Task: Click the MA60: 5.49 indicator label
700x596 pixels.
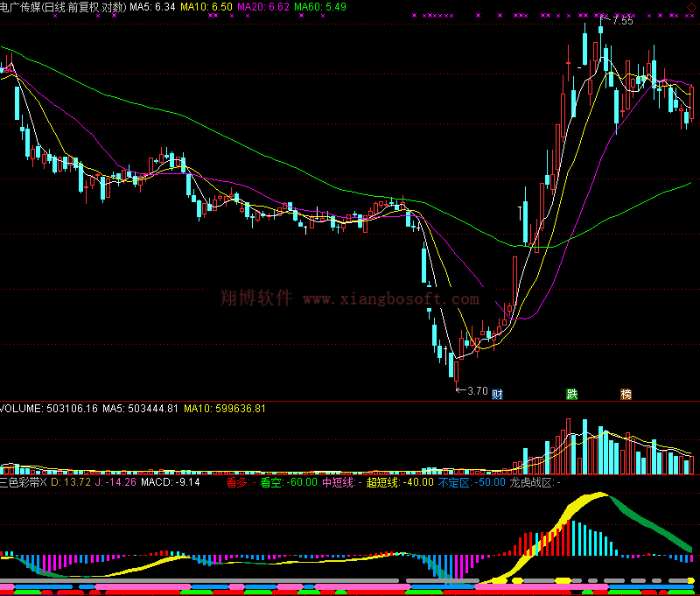Action: pos(320,7)
